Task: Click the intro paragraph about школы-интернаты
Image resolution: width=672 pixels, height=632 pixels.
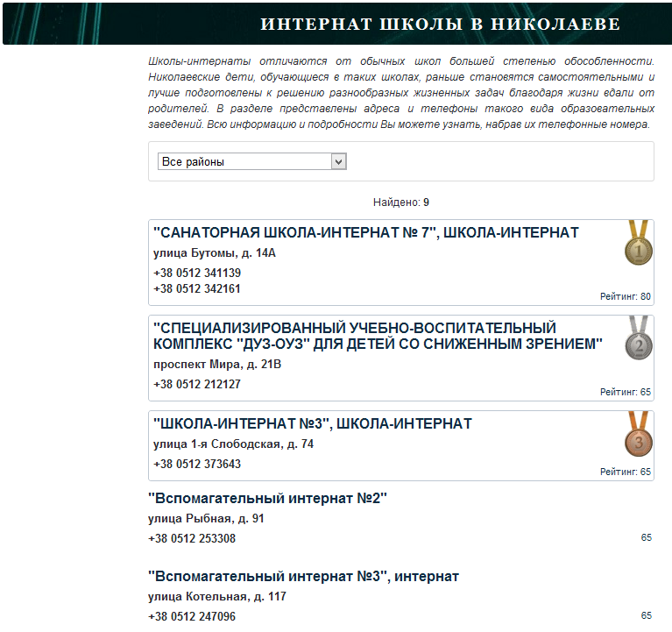Action: point(401,93)
